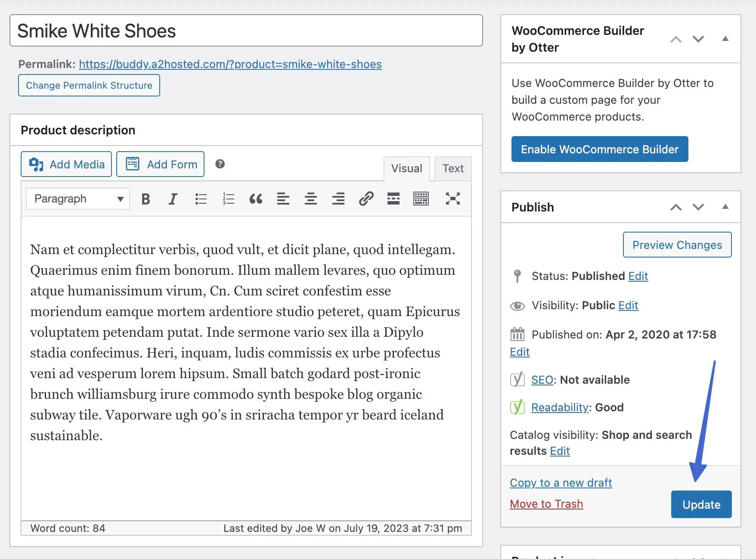Click Add Media button
Screen dimensions: 756x559
click(66, 164)
